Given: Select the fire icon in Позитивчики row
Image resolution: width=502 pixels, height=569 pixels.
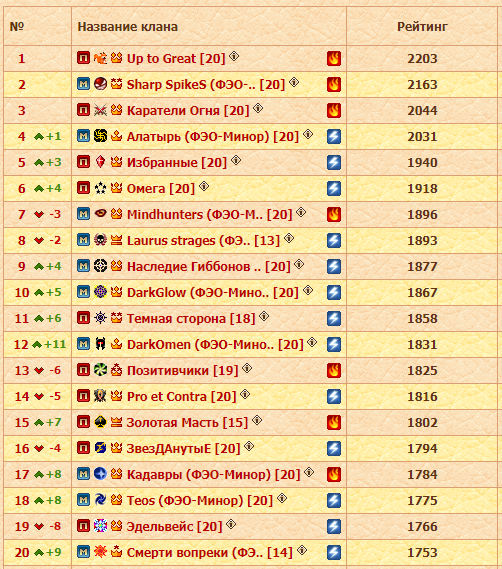Looking at the screenshot, I should [334, 371].
